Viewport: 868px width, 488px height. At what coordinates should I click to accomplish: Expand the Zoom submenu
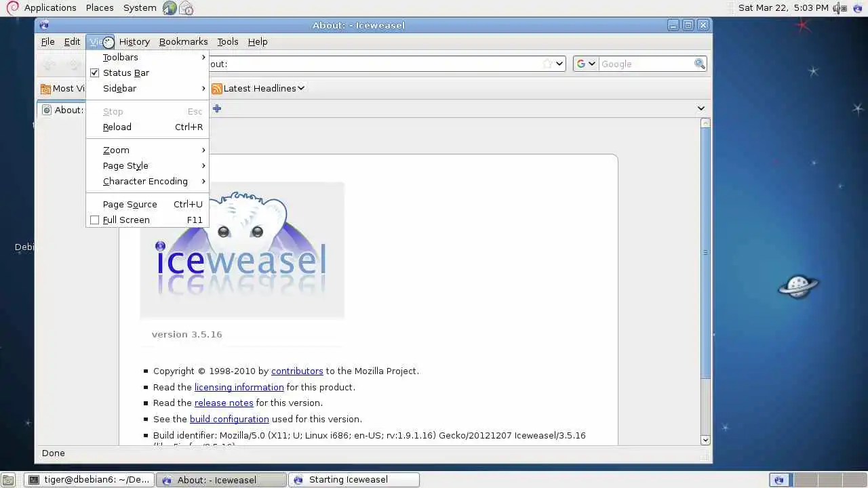coord(147,150)
